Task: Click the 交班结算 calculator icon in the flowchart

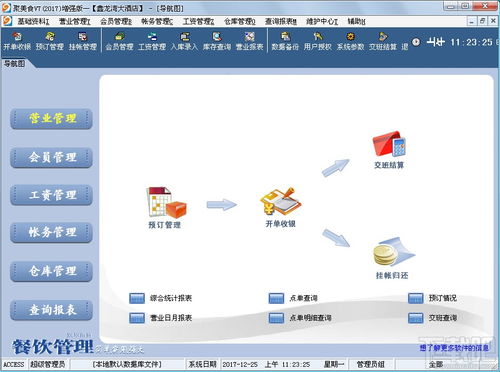Action: click(389, 144)
